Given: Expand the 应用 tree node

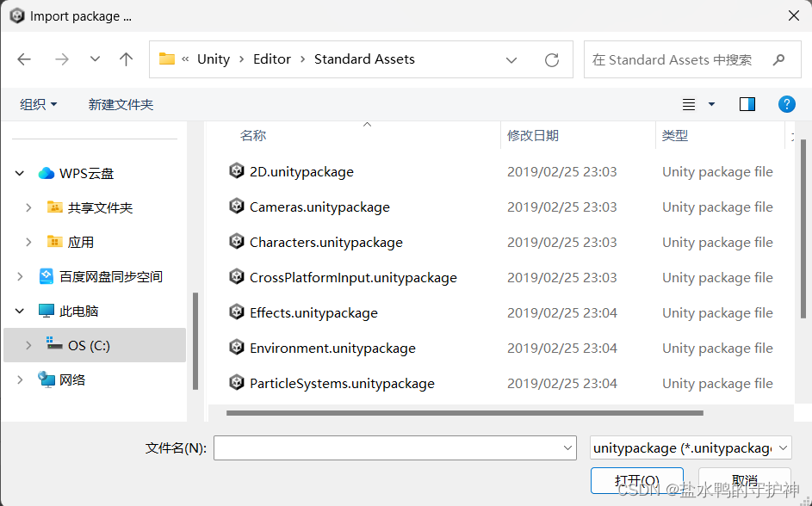Looking at the screenshot, I should pos(28,242).
